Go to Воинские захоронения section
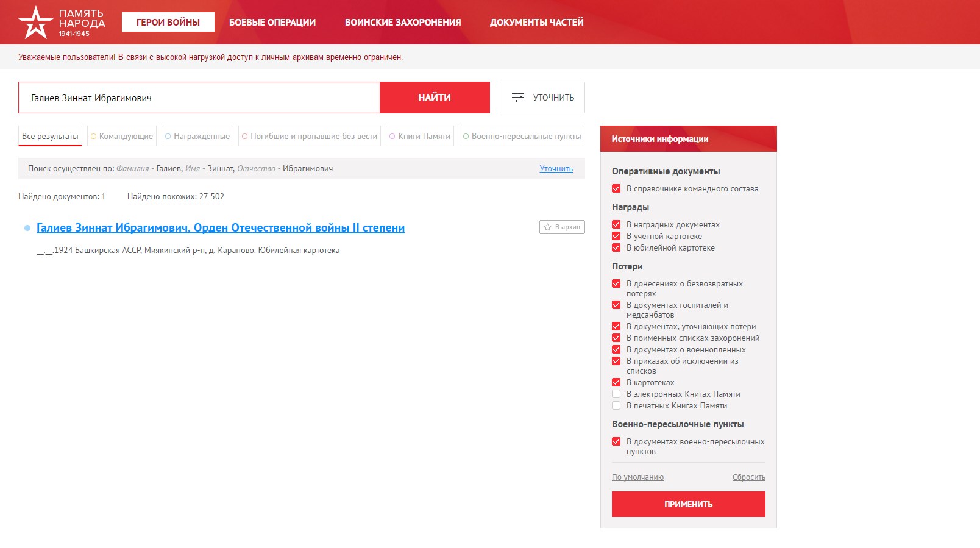980x548 pixels. coord(403,23)
